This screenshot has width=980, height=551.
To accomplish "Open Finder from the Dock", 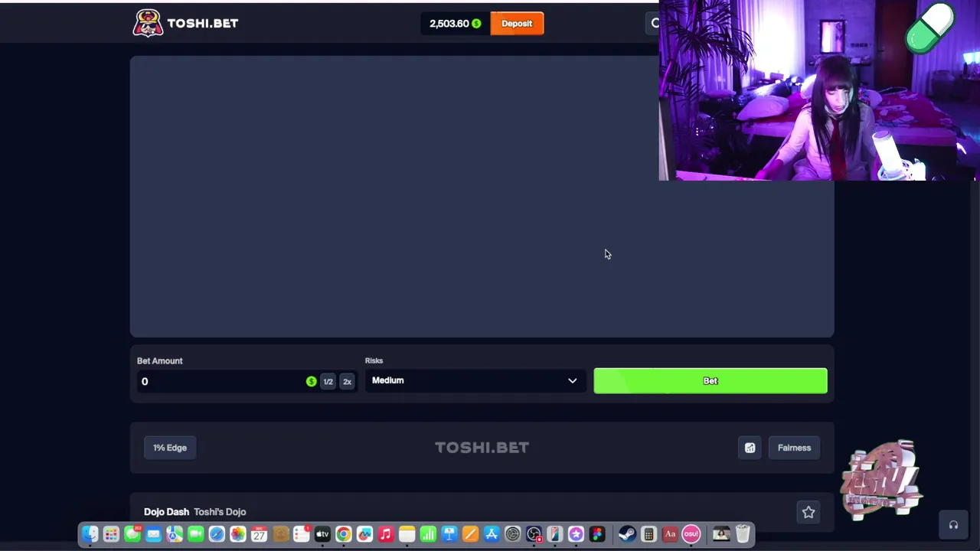I will (90, 533).
